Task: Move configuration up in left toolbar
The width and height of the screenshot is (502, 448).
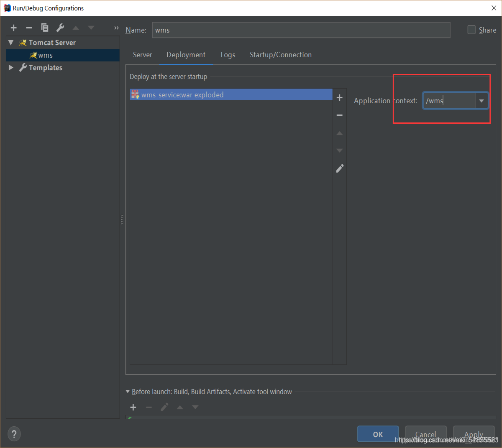Action: [76, 28]
